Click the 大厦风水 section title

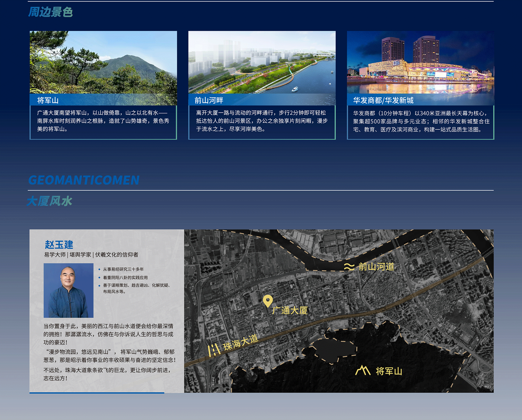pos(49,201)
